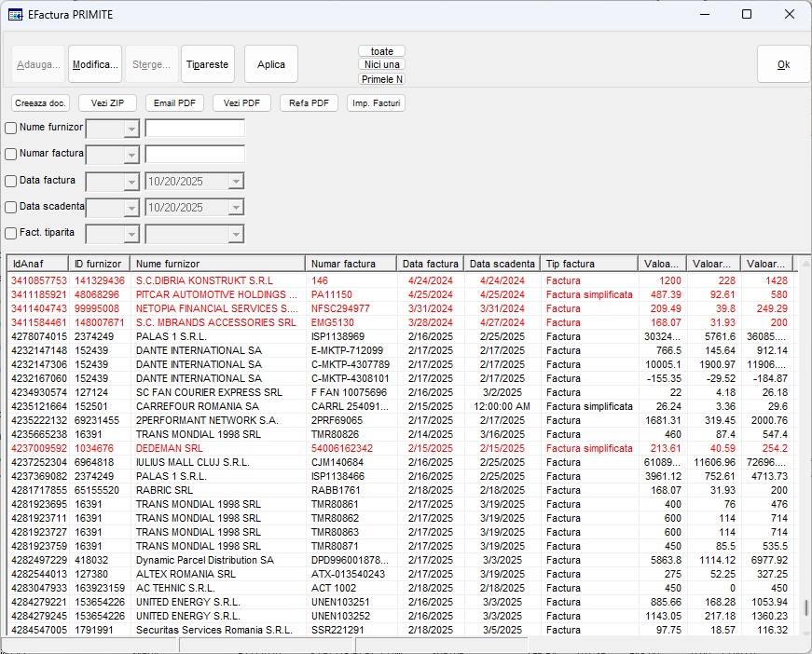Expand the Data scadenta date picker
The width and height of the screenshot is (812, 654).
point(236,208)
